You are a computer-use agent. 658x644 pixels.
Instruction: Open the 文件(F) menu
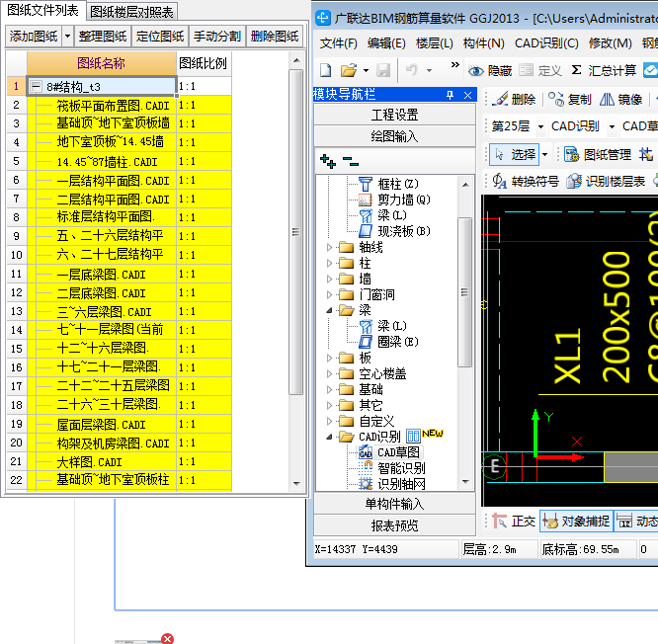[338, 43]
